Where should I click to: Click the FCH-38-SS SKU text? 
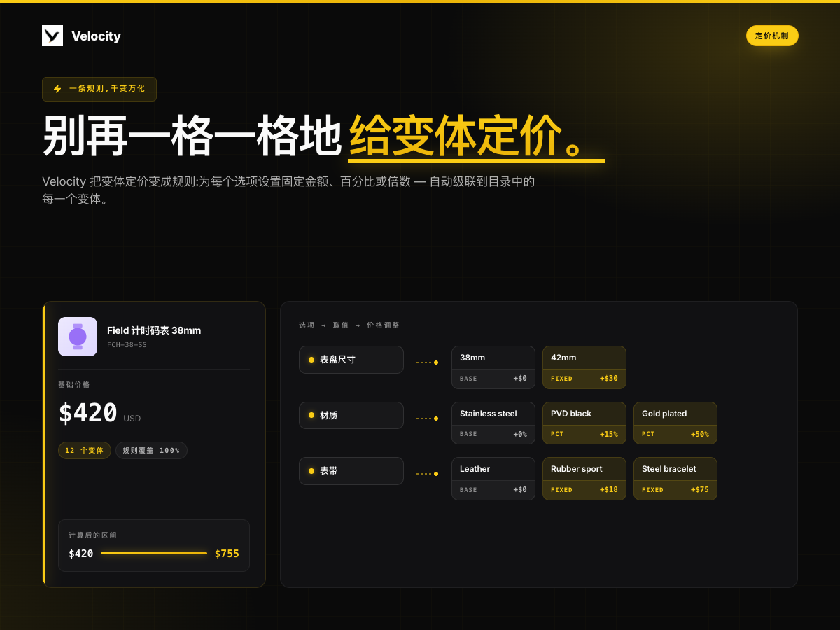tap(127, 345)
